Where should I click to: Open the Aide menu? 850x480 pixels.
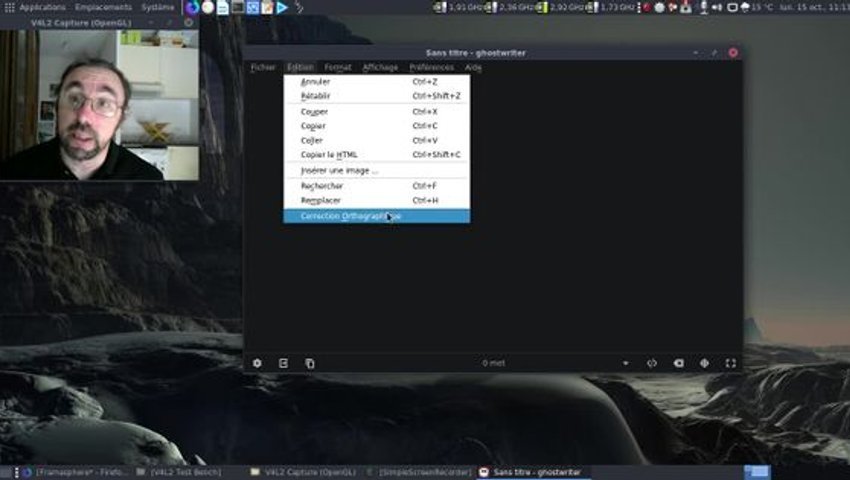pos(473,67)
